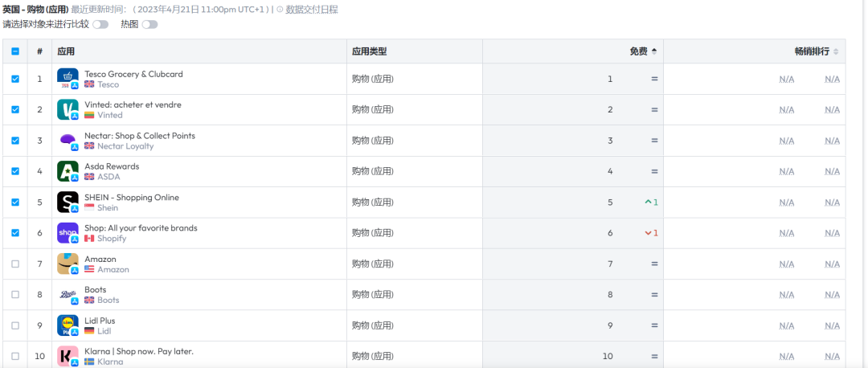Screen dimensions: 868x368
Task: Click the Vinted app icon
Action: 68,109
